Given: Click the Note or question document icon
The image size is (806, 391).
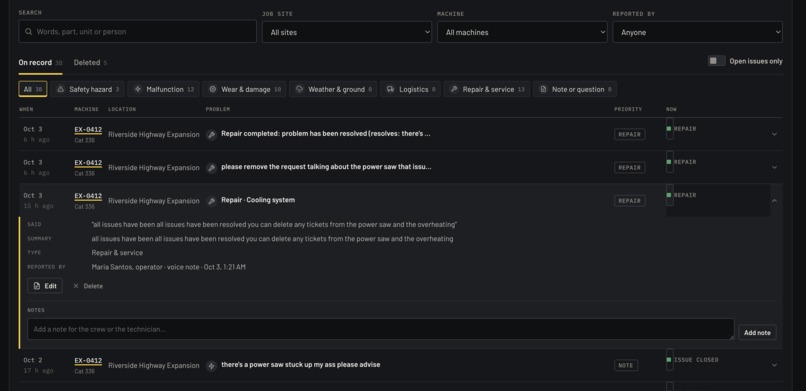Looking at the screenshot, I should (543, 89).
